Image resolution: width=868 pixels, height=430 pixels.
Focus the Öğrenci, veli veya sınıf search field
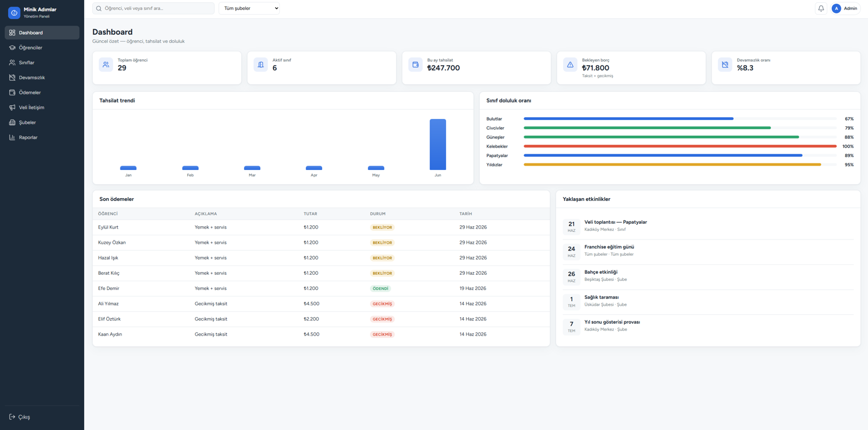coord(154,8)
